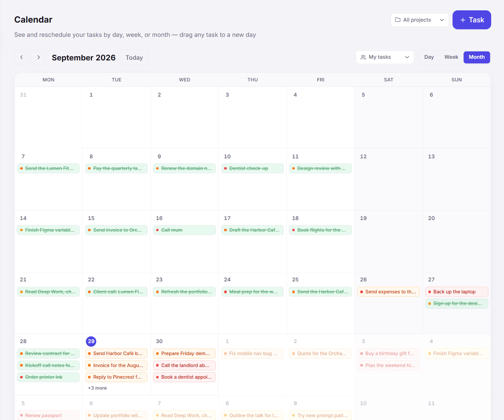Viewport: 504px width, 420px height.
Task: Open the 'Send Harbor Café b...' task
Action: [116, 353]
